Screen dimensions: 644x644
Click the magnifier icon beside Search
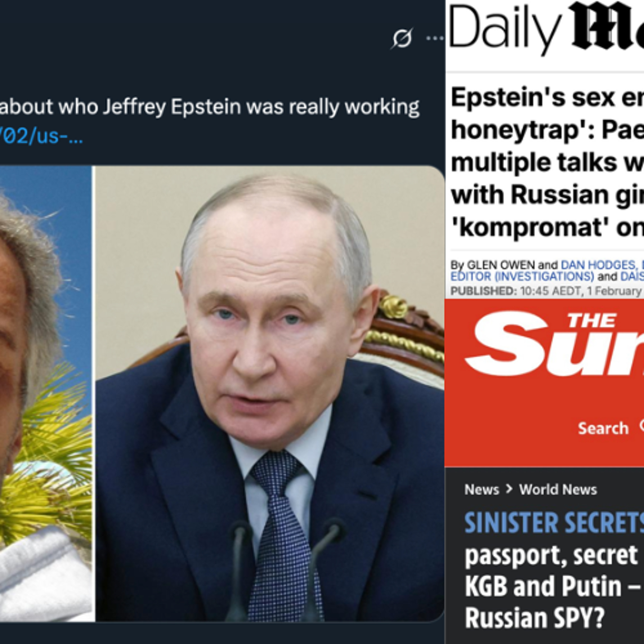[x=641, y=426]
